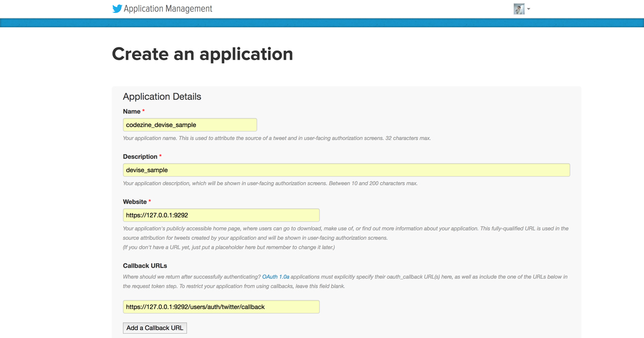Click the blue navigation bar strip

coord(322,22)
